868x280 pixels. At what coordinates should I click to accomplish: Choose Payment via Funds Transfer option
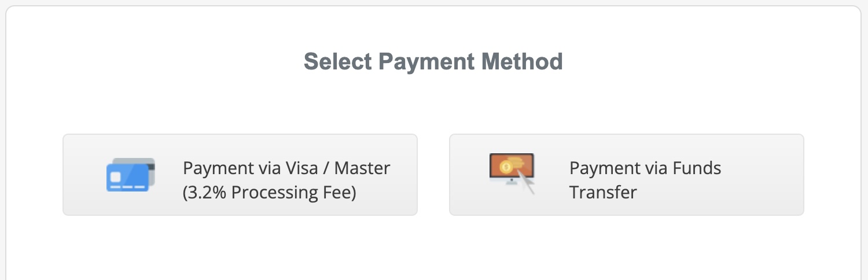(x=627, y=175)
